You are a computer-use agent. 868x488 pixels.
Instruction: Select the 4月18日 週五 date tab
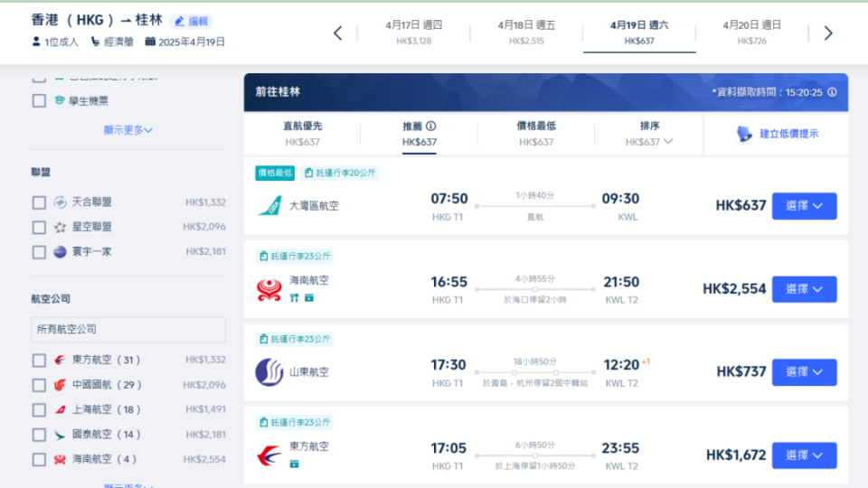[x=526, y=33]
